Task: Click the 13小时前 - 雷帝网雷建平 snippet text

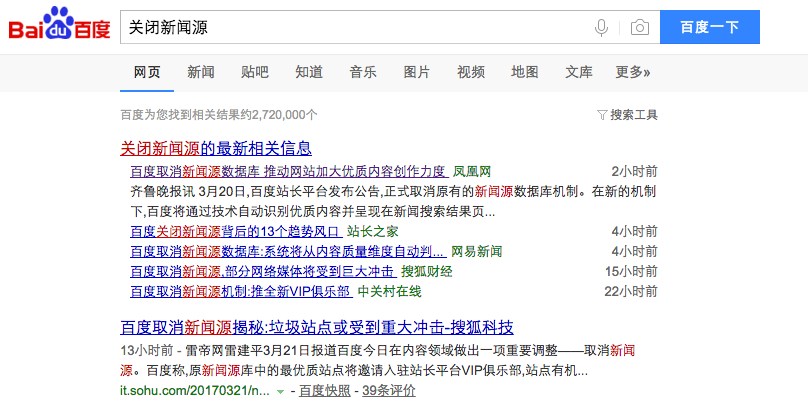Action: tap(378, 361)
